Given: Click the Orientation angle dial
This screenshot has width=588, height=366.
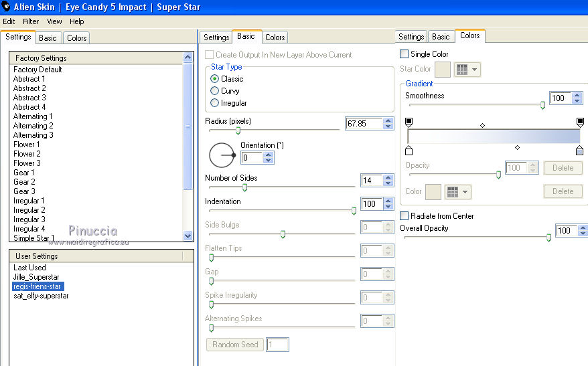Looking at the screenshot, I should click(x=222, y=155).
